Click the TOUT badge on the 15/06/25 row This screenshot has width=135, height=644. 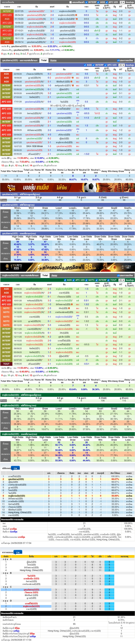pyautogui.click(x=6, y=364)
